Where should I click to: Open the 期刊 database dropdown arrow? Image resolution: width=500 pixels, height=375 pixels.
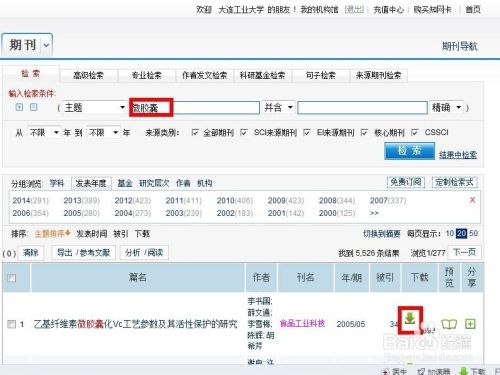(x=46, y=45)
